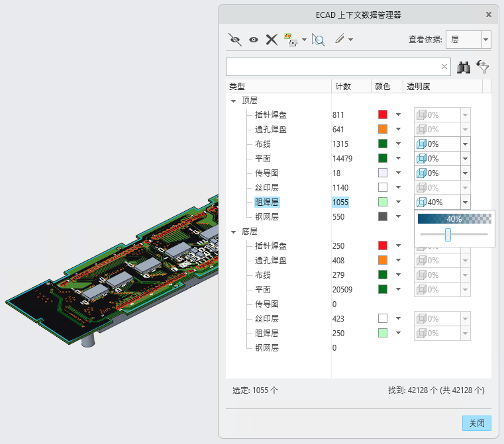Close the ECAD 上下文数据管理器 dialog
This screenshot has height=444, width=504.
click(x=489, y=15)
